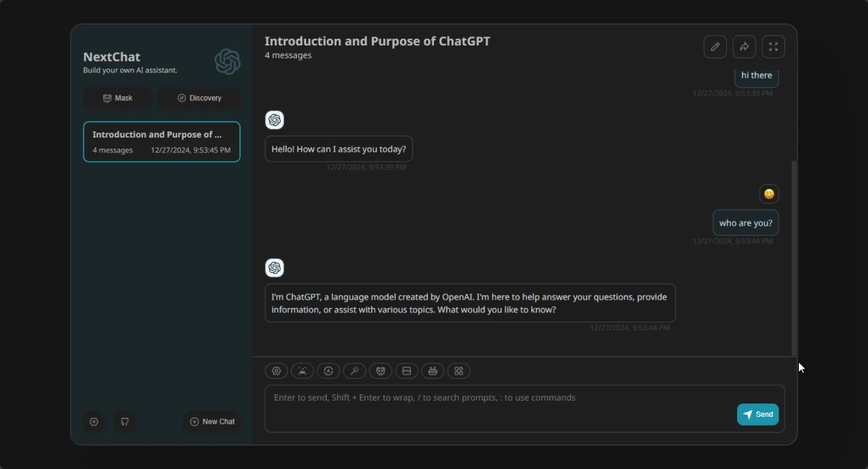
Task: Open the sidebar settings hexagon icon
Action: [x=94, y=422]
